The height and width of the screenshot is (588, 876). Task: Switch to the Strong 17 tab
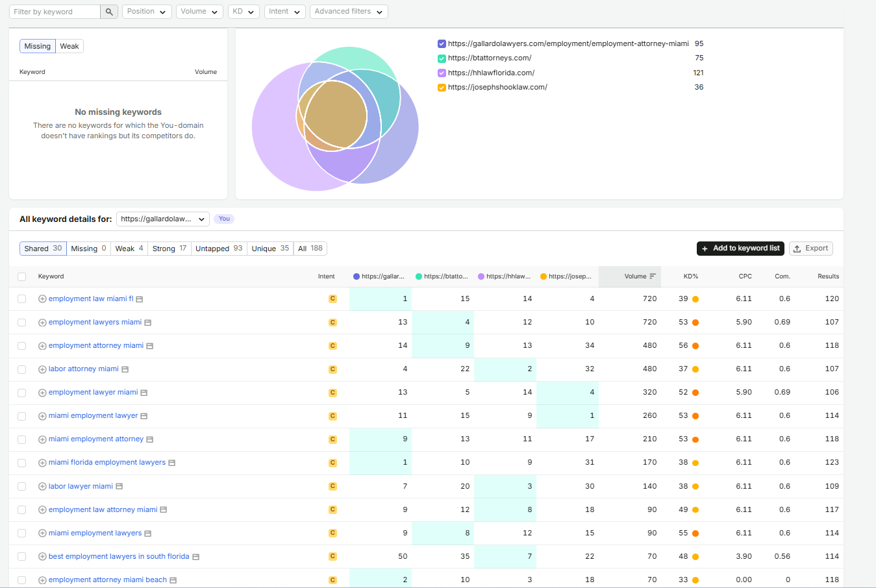click(x=169, y=249)
